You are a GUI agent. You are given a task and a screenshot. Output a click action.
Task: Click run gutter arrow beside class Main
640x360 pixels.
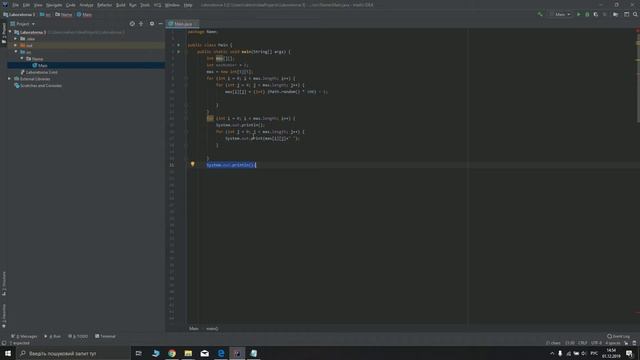pos(178,45)
